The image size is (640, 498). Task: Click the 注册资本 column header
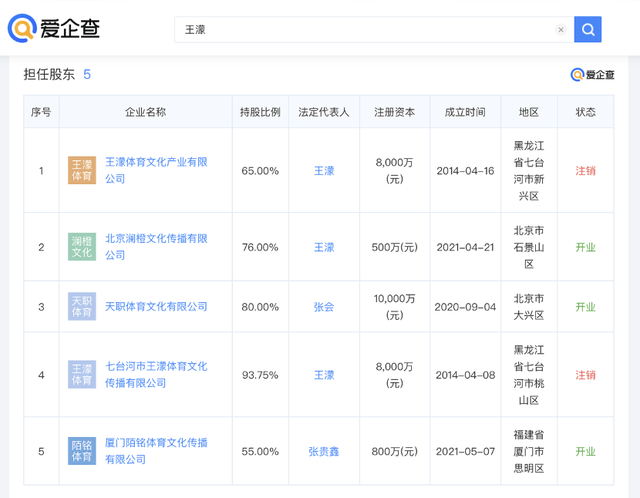(x=395, y=112)
